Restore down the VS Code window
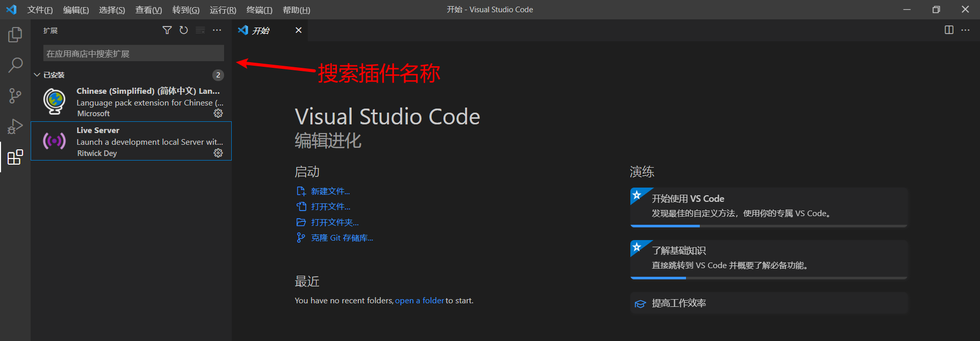Image resolution: width=980 pixels, height=341 pixels. pyautogui.click(x=936, y=10)
